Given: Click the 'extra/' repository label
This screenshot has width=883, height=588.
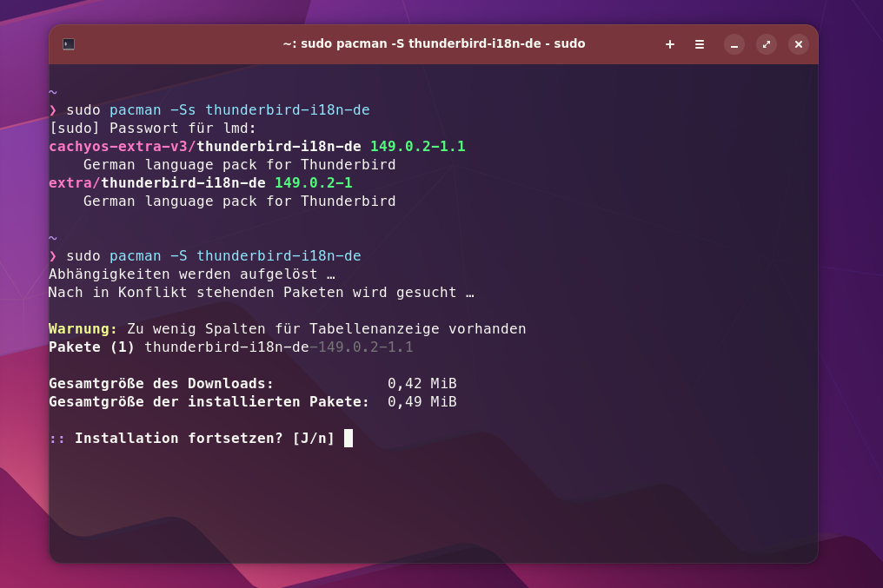Looking at the screenshot, I should (x=75, y=182).
